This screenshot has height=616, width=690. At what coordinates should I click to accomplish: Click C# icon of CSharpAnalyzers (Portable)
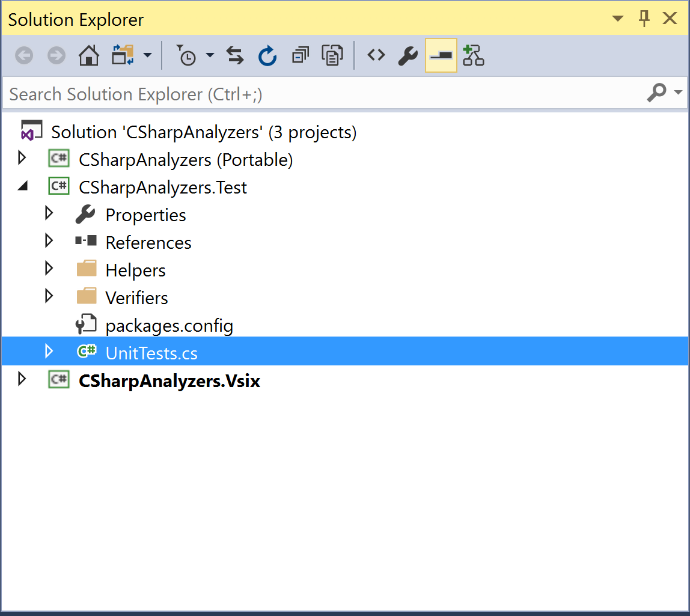[58, 158]
